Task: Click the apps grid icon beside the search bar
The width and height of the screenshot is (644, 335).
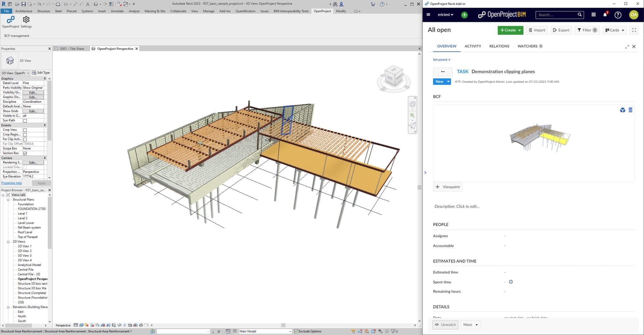Action: pyautogui.click(x=593, y=14)
